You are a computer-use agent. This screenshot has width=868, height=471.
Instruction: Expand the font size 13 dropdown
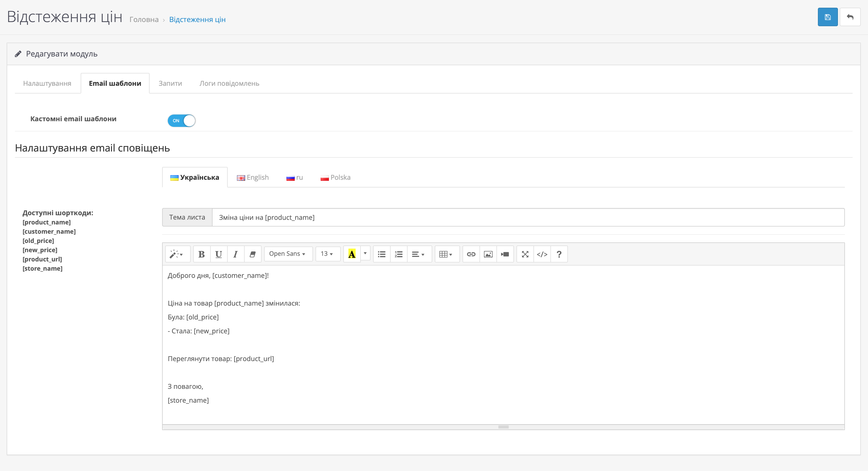[327, 254]
